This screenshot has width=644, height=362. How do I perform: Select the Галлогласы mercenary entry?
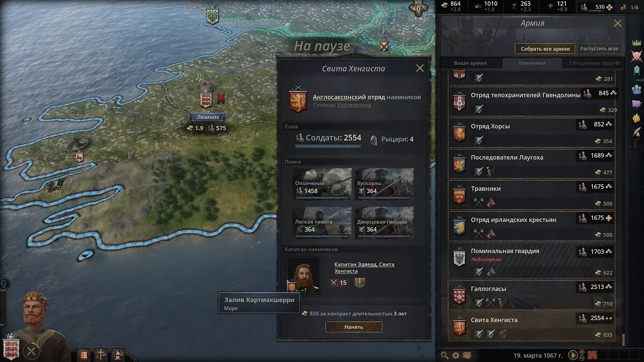[532, 295]
